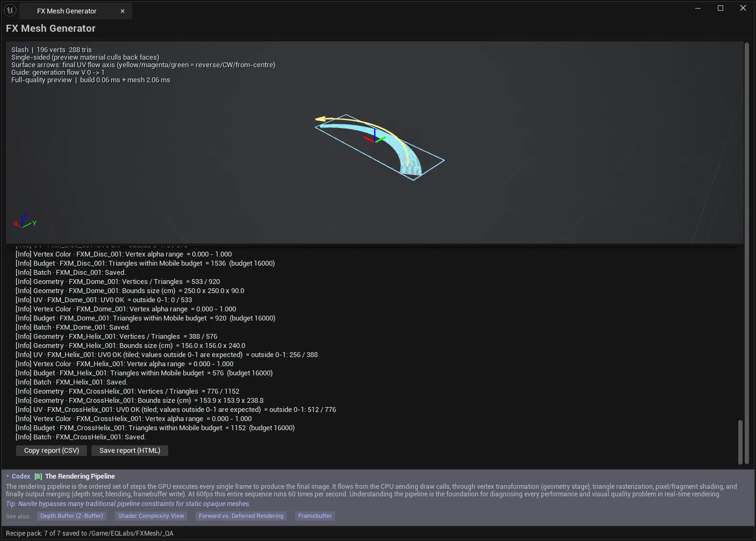Open Shader Complexity View link
Screen dimensions: 756x541
[x=151, y=516]
